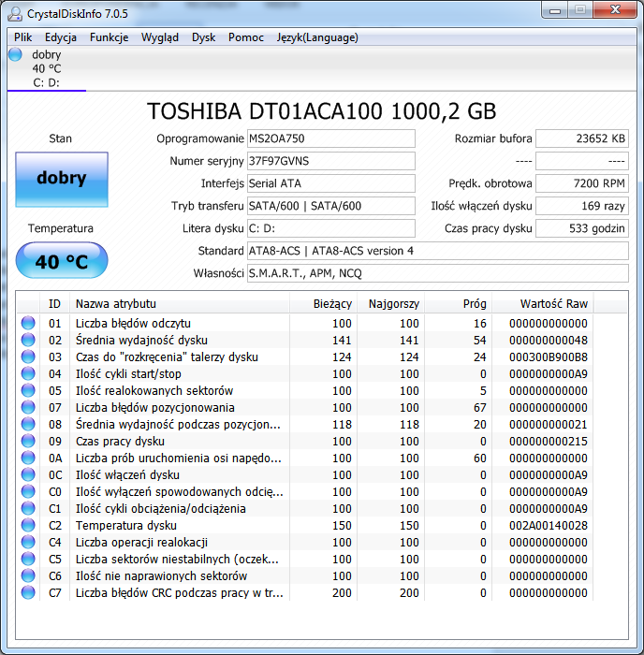The width and height of the screenshot is (644, 655).
Task: Select the dobry 40 °C C: D: drive tab
Action: (x=47, y=68)
